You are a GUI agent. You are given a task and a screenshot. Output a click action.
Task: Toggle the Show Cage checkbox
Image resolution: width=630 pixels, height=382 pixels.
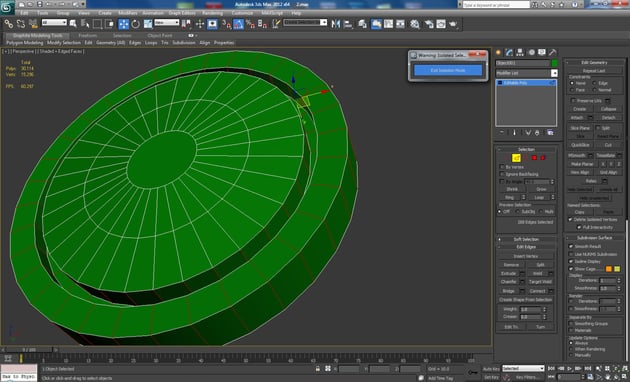(571, 269)
